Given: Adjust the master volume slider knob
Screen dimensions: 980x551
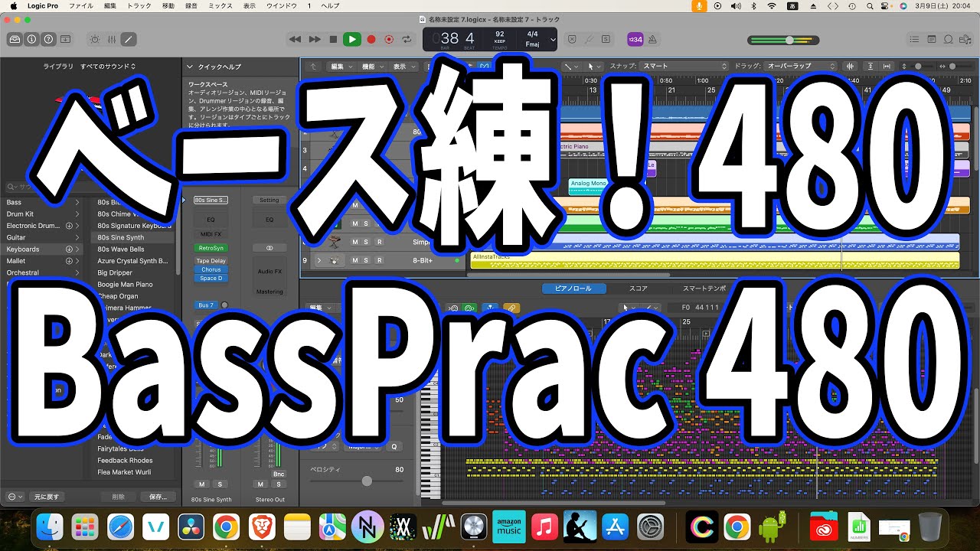Looking at the screenshot, I should click(789, 40).
